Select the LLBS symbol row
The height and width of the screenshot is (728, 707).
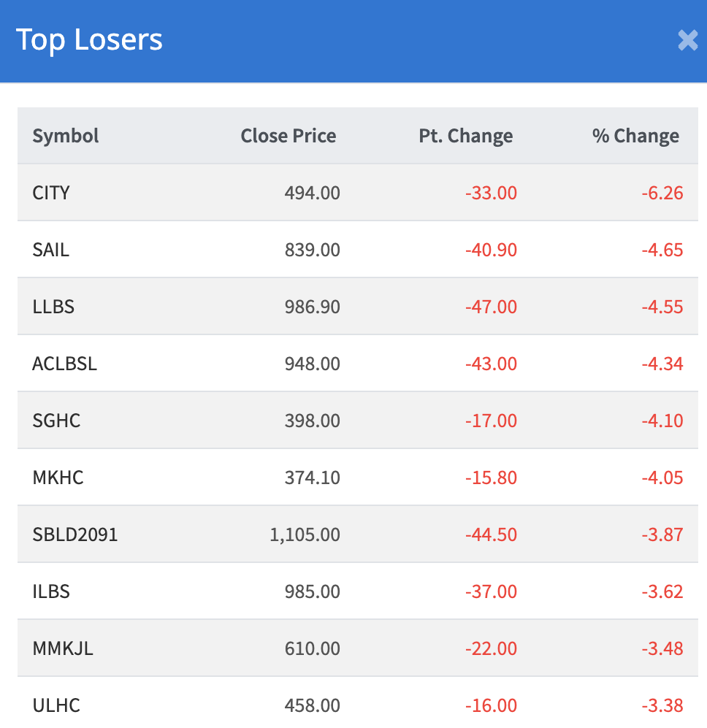(x=53, y=307)
